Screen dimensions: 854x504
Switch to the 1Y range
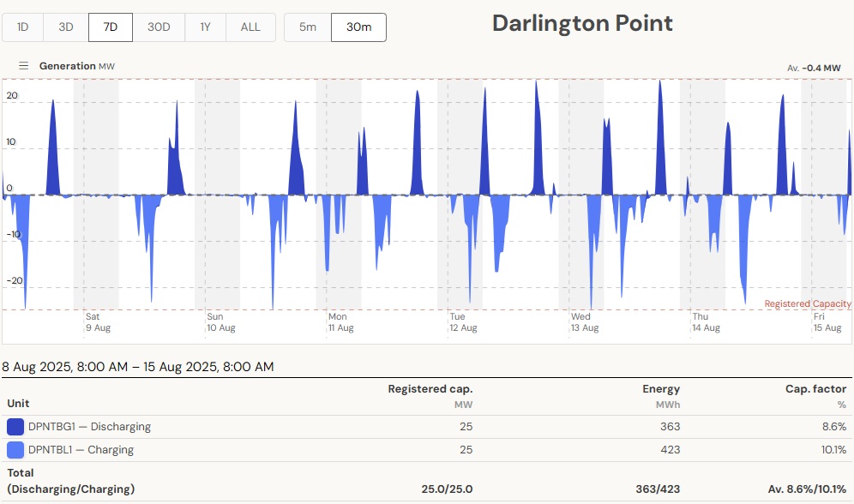coord(205,27)
